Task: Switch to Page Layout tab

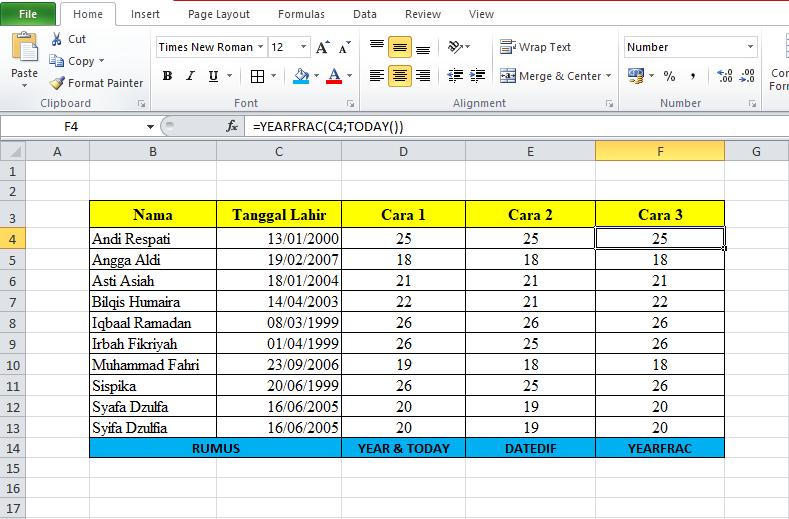Action: pyautogui.click(x=218, y=14)
